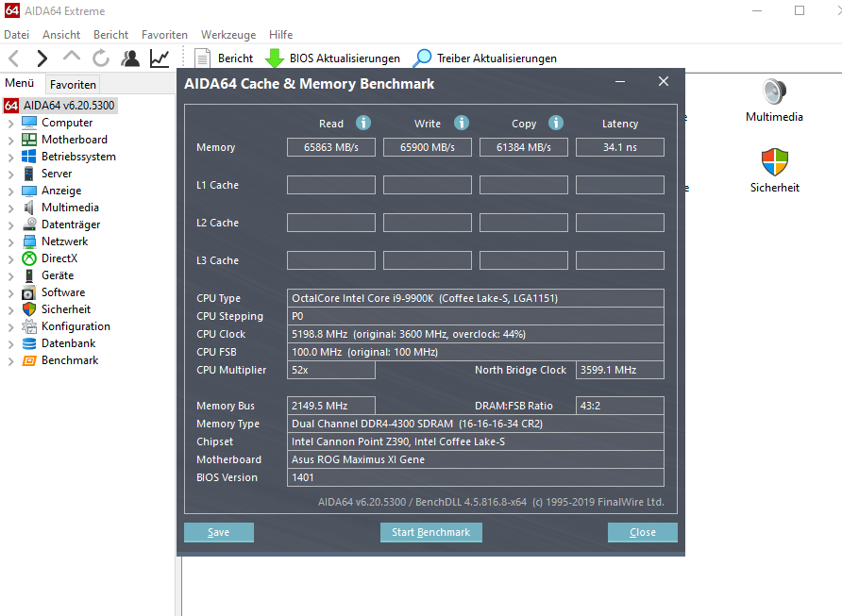Click the magnifier Treiber update icon

[x=422, y=58]
